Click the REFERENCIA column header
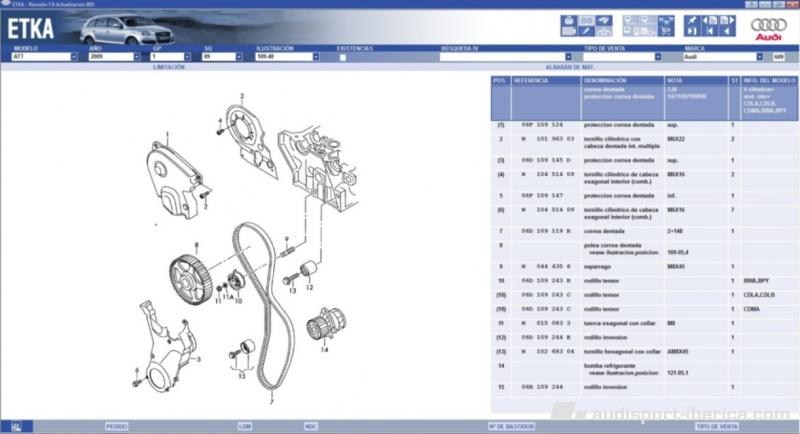The image size is (800, 434). pos(546,81)
